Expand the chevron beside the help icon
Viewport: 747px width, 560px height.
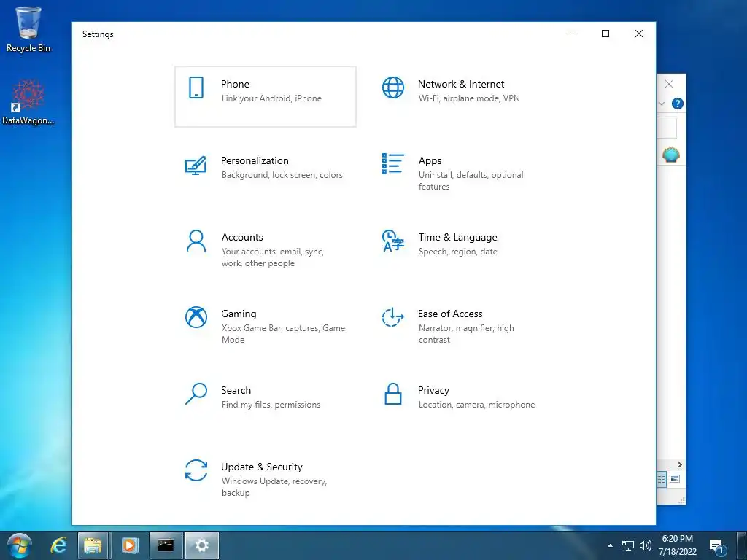coord(662,104)
